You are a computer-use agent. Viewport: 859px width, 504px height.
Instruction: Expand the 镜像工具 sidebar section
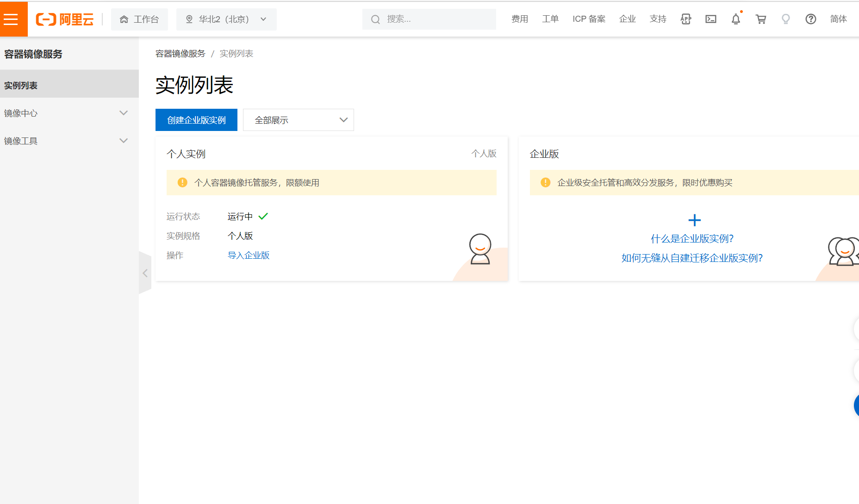pos(69,141)
